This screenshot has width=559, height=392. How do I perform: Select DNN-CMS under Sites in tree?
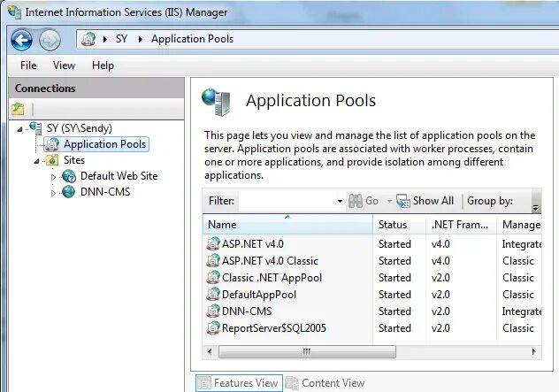105,192
